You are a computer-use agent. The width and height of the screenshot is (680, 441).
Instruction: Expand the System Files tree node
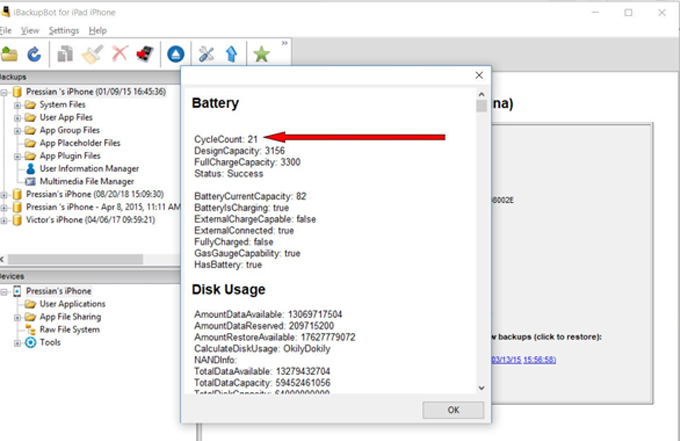18,105
